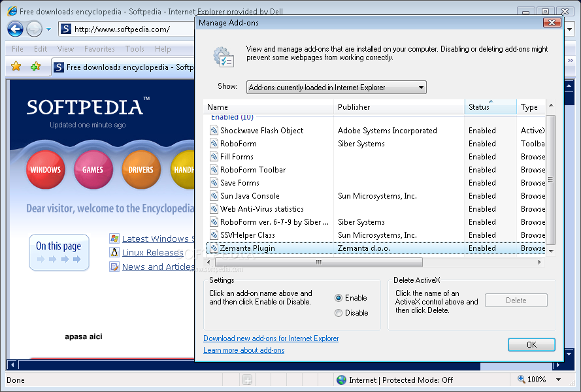Click the browser Forward arrow button
The width and height of the screenshot is (581, 392).
pos(34,29)
